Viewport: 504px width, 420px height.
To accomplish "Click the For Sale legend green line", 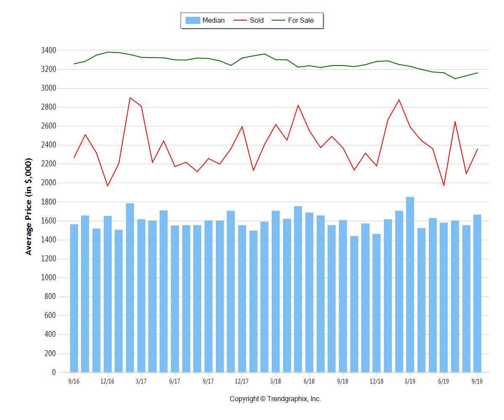I will click(x=279, y=20).
